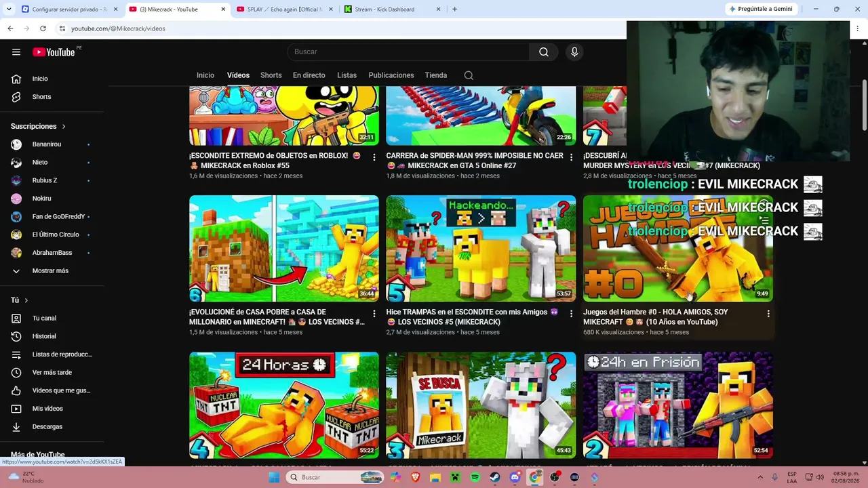Play the Hackeando sheep thumbnail video
This screenshot has height=488, width=868.
481,249
